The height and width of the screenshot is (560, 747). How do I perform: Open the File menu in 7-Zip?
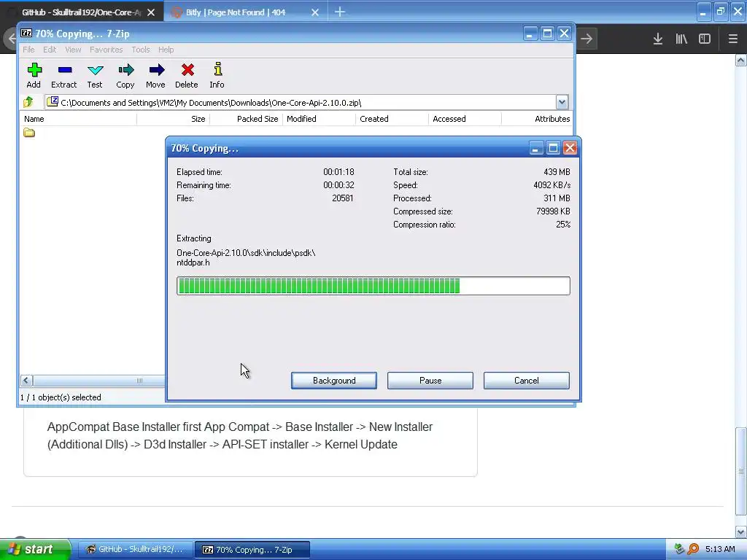tap(28, 50)
